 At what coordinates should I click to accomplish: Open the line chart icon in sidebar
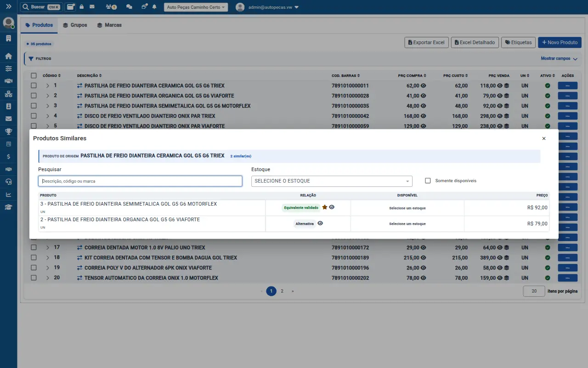point(8,194)
